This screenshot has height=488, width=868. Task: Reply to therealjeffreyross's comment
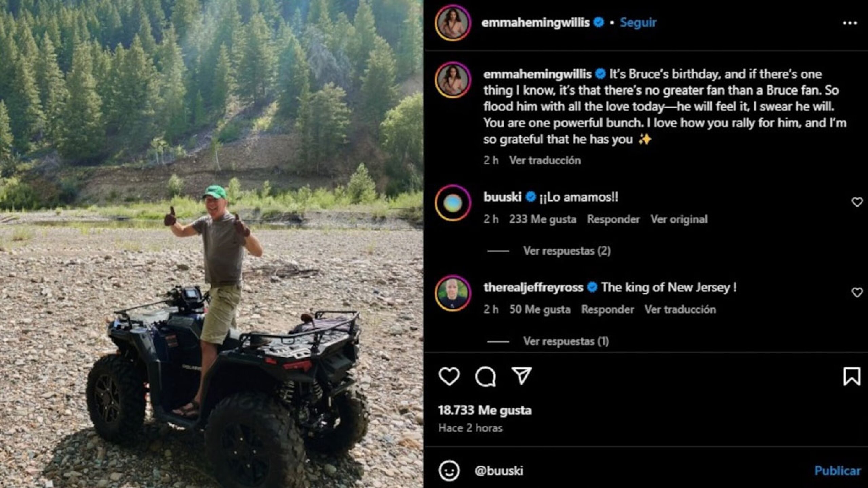coord(607,309)
